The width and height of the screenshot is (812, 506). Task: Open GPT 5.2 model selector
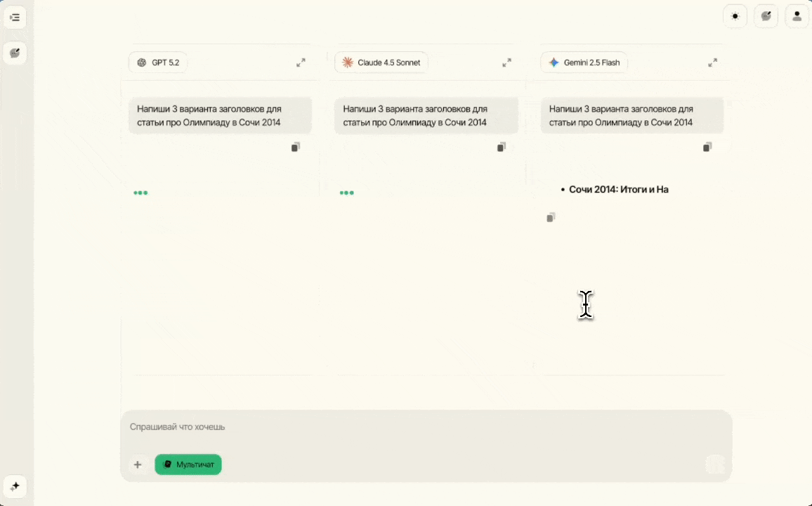[158, 63]
